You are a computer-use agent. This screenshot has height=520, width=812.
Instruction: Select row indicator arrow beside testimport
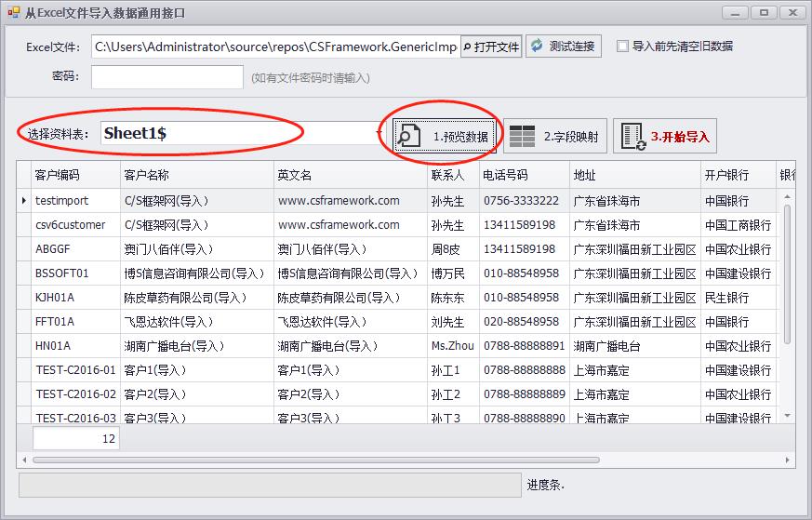(24, 200)
